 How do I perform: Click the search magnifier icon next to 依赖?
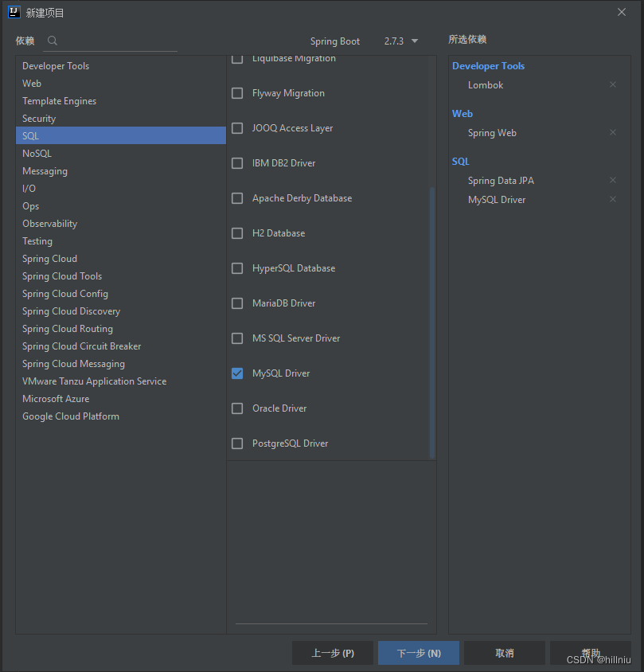pos(53,41)
